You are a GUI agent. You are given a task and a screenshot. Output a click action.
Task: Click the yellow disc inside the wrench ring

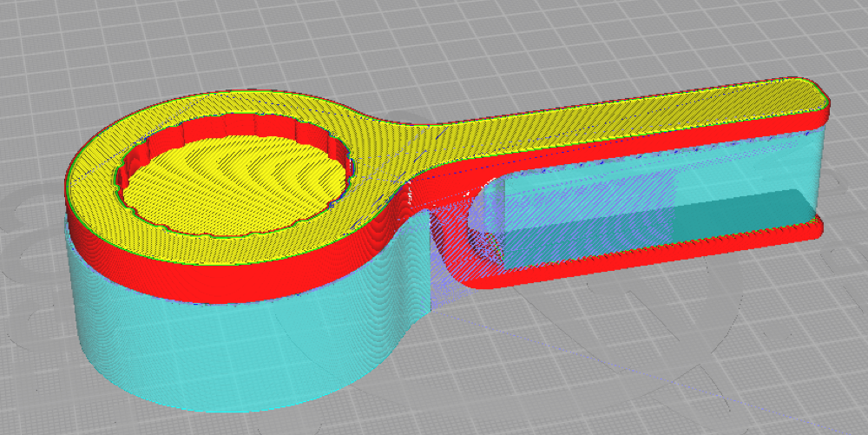pyautogui.click(x=235, y=186)
